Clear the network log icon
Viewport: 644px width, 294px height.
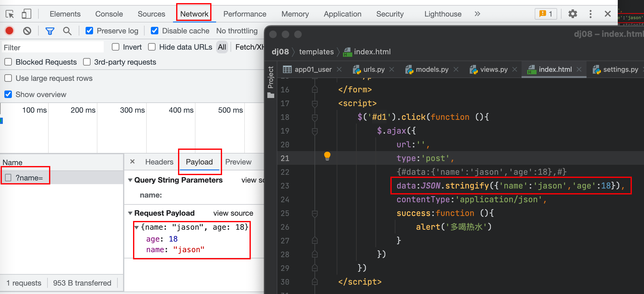(x=27, y=31)
